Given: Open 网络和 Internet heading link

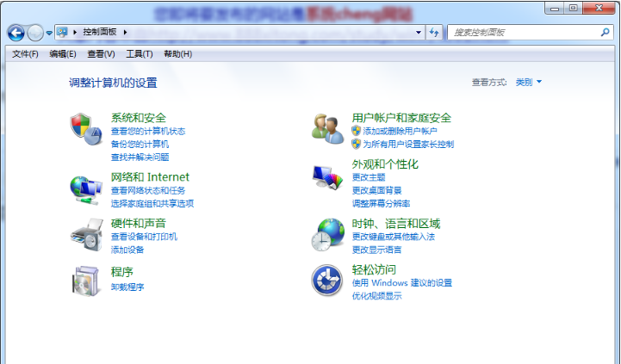Looking at the screenshot, I should click(x=150, y=177).
